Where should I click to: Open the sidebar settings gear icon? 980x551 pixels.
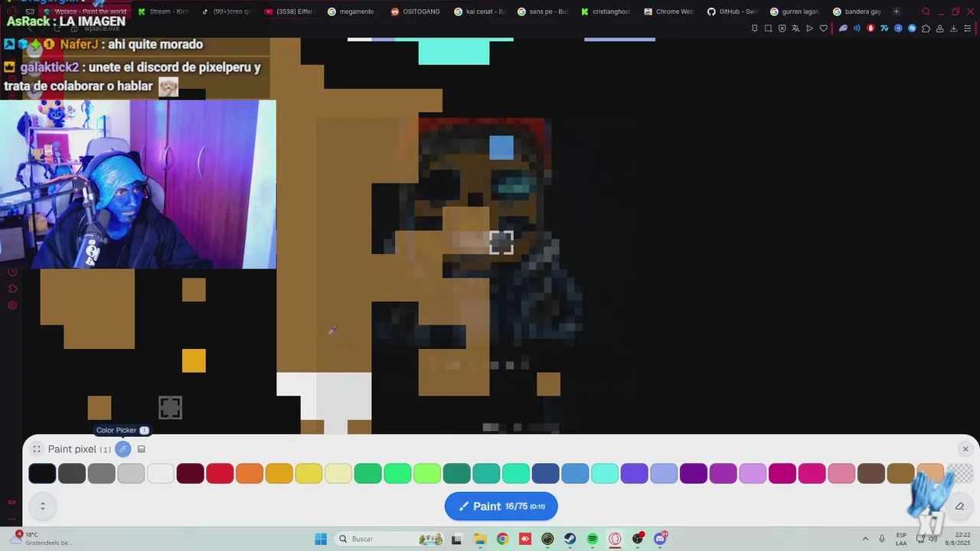coord(12,305)
